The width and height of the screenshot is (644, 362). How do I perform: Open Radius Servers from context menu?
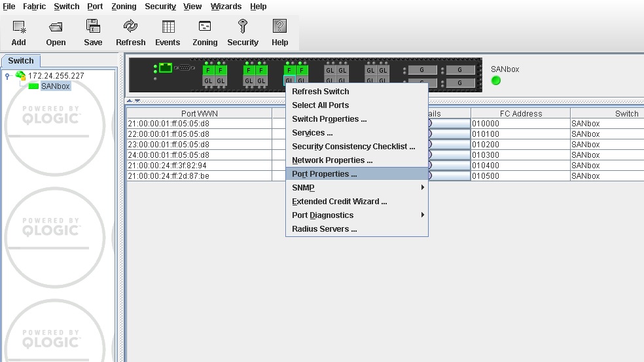coord(357,229)
